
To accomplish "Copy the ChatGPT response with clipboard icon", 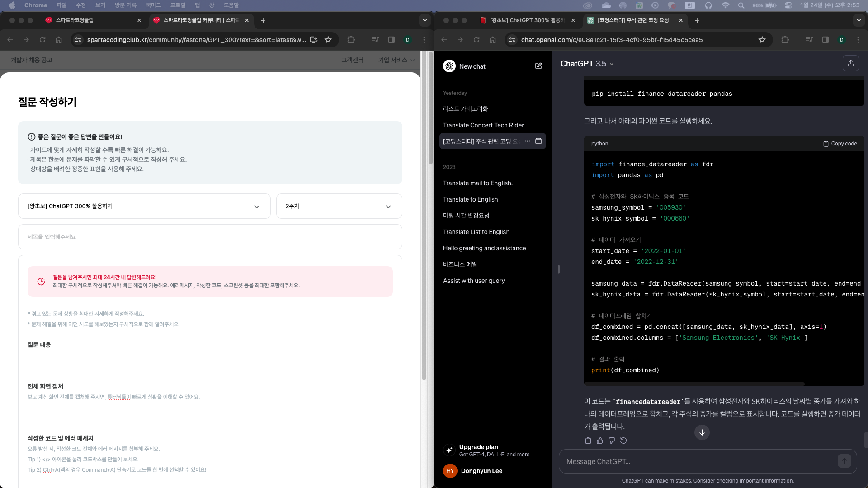I will pos(588,441).
